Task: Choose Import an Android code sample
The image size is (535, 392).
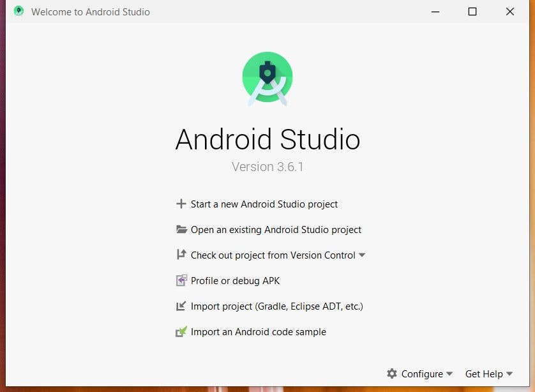Action: pyautogui.click(x=259, y=332)
